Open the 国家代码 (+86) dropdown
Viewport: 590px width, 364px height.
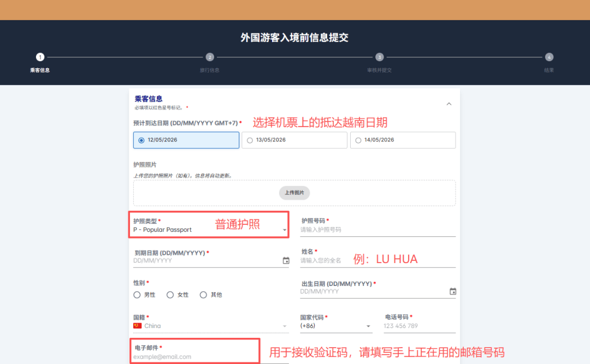tap(336, 326)
